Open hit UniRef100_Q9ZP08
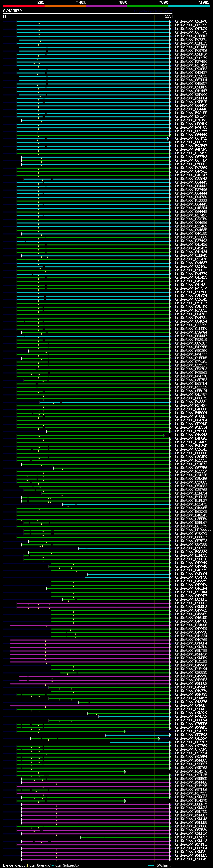Image resolution: width=213 pixels, height=868 pixels. point(191,22)
